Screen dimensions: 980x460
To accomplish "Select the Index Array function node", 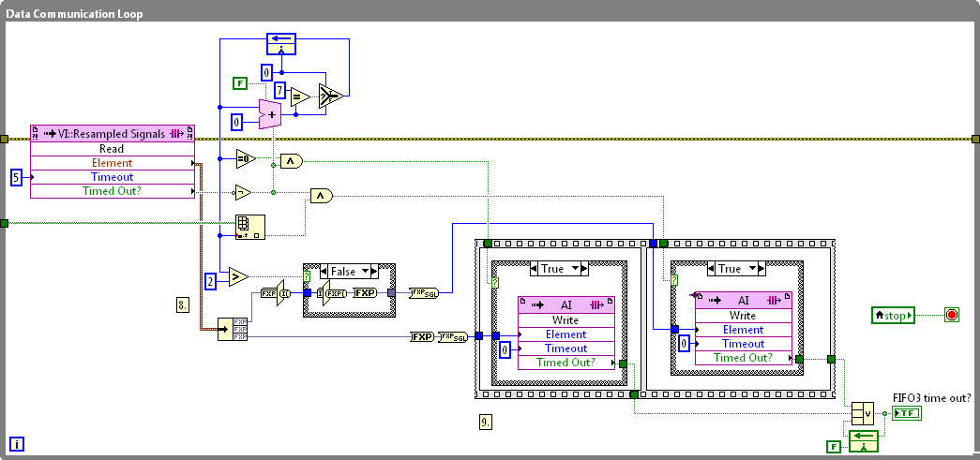I will click(x=249, y=227).
